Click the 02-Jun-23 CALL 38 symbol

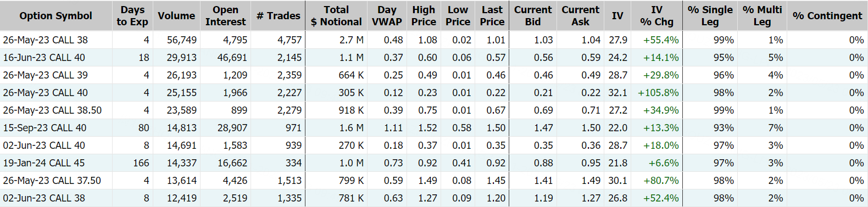[x=44, y=198]
